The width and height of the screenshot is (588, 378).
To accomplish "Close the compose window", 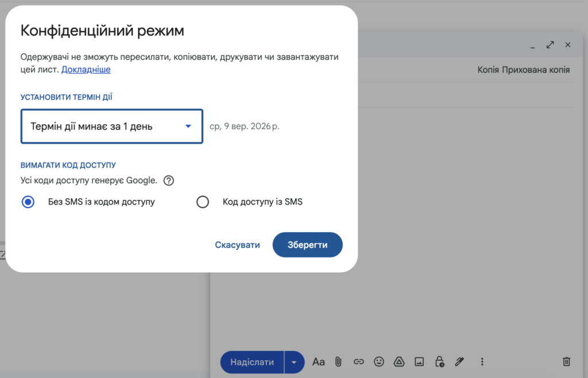I will 568,45.
